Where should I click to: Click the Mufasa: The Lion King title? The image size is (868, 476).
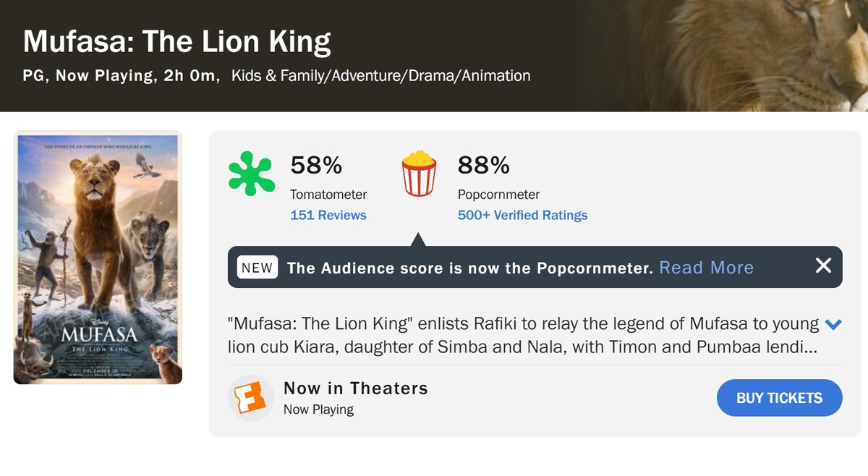[x=176, y=41]
